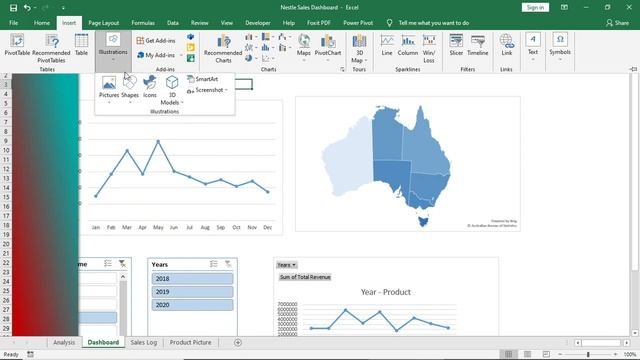
Task: Customize Quick Access Toolbar dropdown
Action: [63, 8]
